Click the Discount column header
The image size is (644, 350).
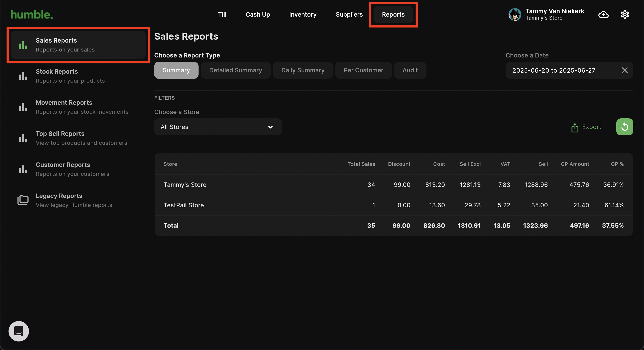[x=399, y=164]
